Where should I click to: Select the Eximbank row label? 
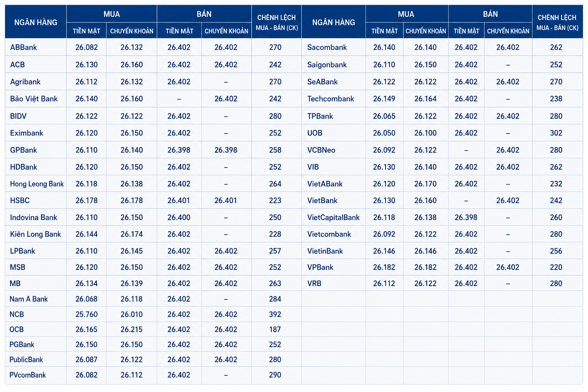tap(26, 133)
